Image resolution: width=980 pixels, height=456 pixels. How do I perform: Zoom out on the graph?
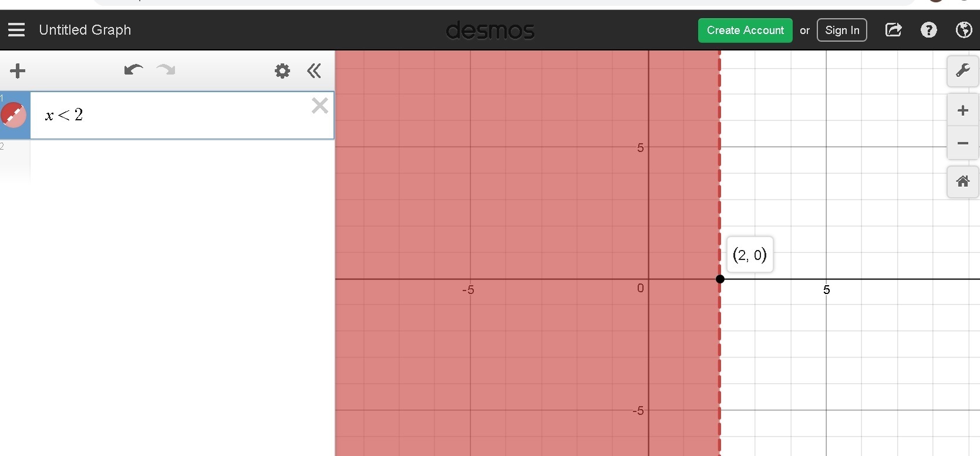[x=962, y=143]
